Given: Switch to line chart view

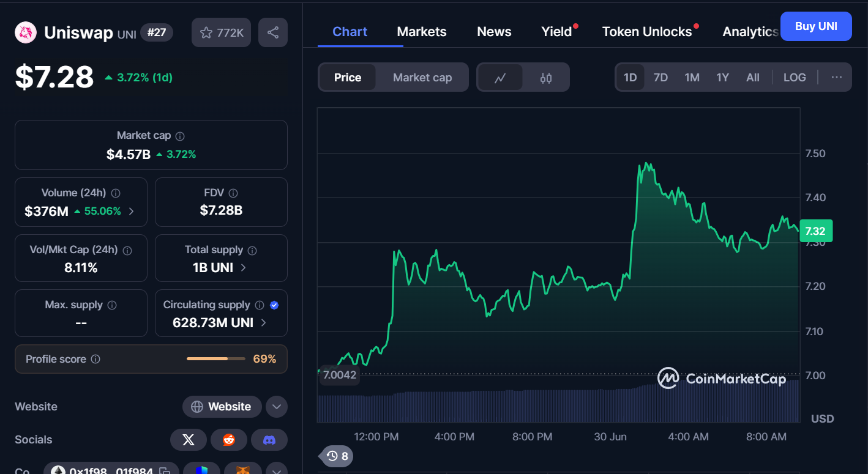Looking at the screenshot, I should pos(500,78).
